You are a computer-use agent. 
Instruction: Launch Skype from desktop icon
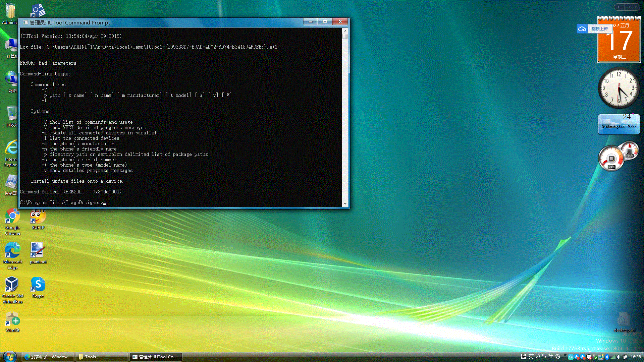click(x=38, y=286)
